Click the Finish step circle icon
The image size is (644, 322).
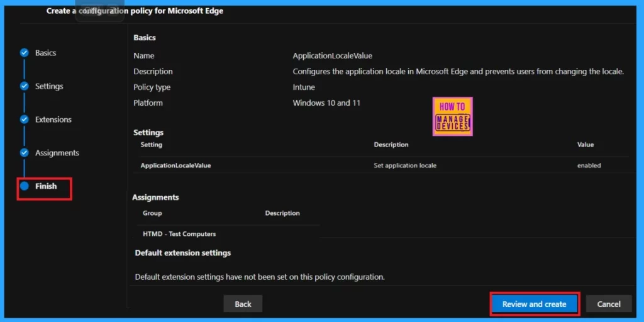click(25, 186)
